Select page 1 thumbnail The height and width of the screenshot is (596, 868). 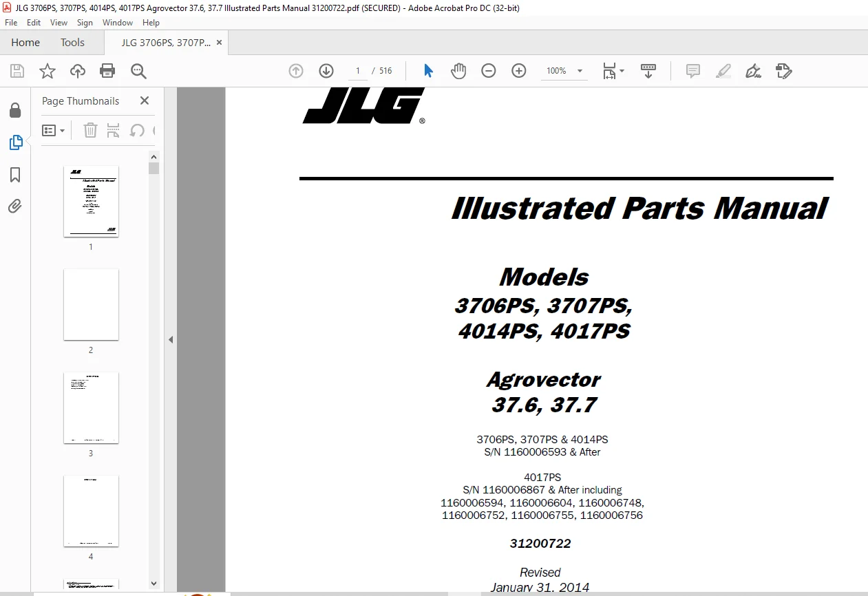pos(91,201)
